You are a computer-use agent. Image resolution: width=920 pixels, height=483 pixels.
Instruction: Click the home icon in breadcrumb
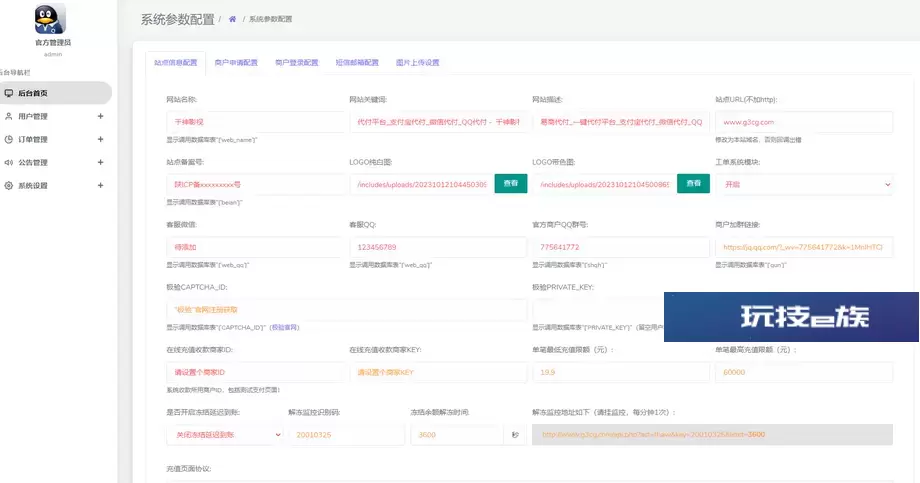232,19
